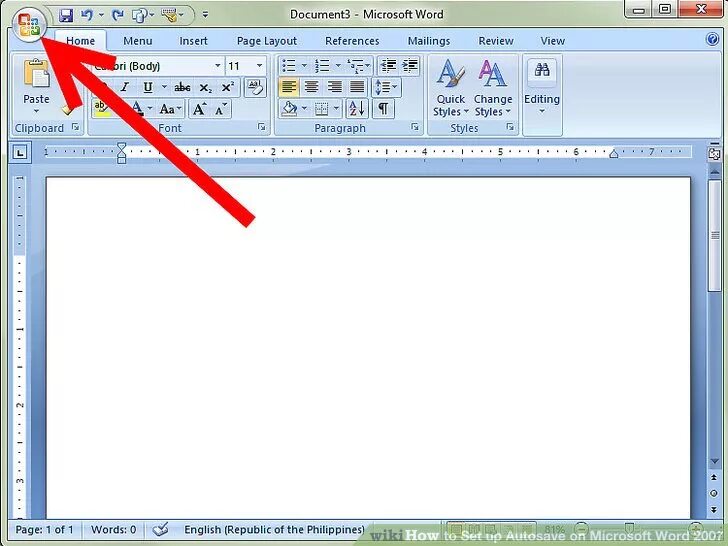Toggle Justify alignment
Screen dimensions: 728x546
[x=357, y=87]
